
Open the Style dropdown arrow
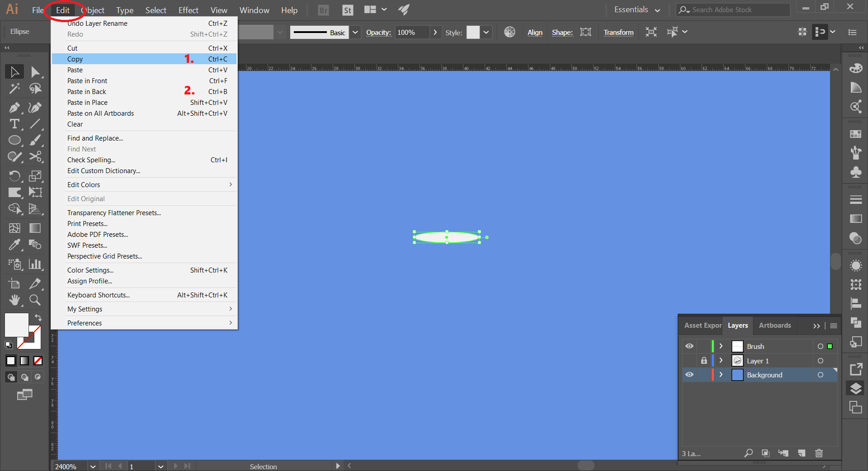point(486,32)
